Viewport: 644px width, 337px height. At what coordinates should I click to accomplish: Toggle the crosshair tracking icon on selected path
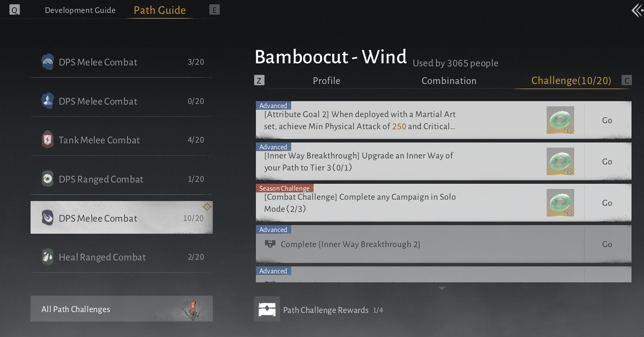(207, 207)
